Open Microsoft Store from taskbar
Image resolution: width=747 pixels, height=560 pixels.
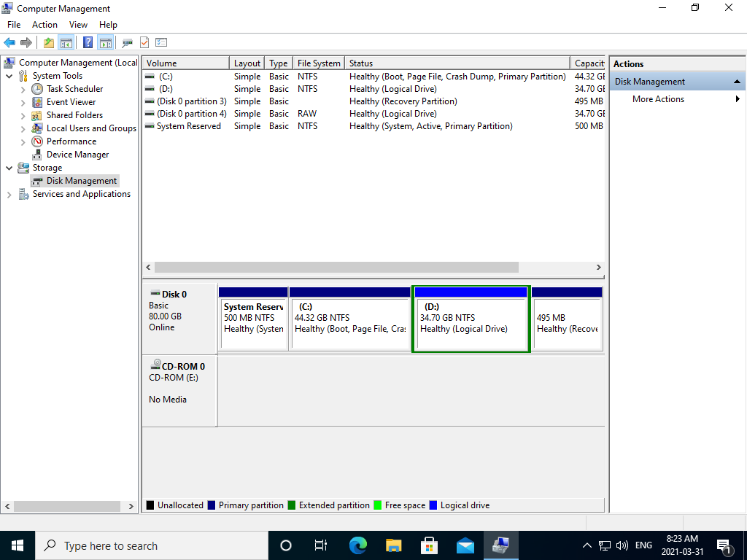click(x=429, y=545)
